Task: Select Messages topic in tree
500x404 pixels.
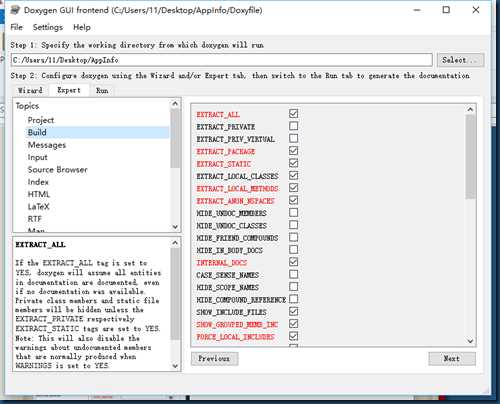Action: click(x=47, y=145)
